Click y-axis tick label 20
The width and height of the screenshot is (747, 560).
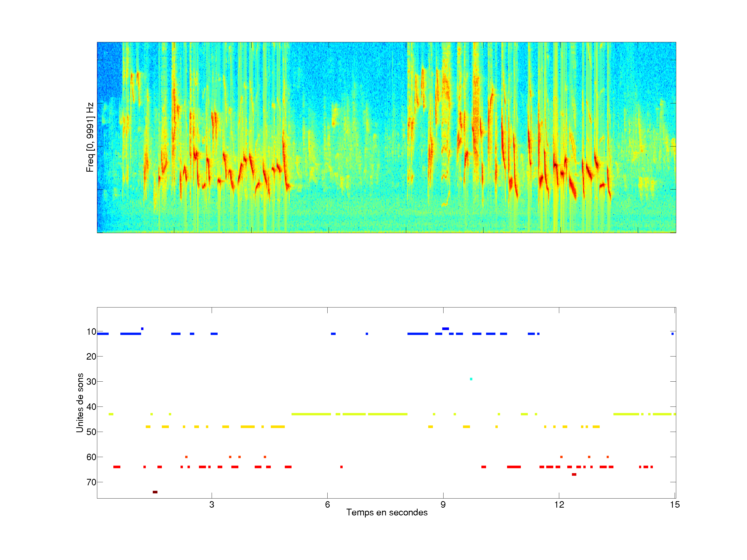click(91, 356)
